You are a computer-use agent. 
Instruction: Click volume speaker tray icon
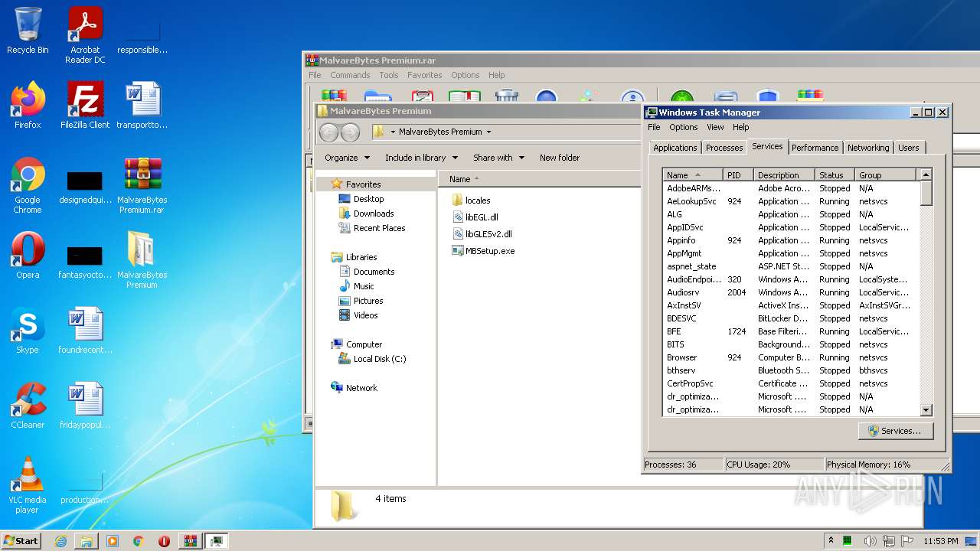point(870,541)
